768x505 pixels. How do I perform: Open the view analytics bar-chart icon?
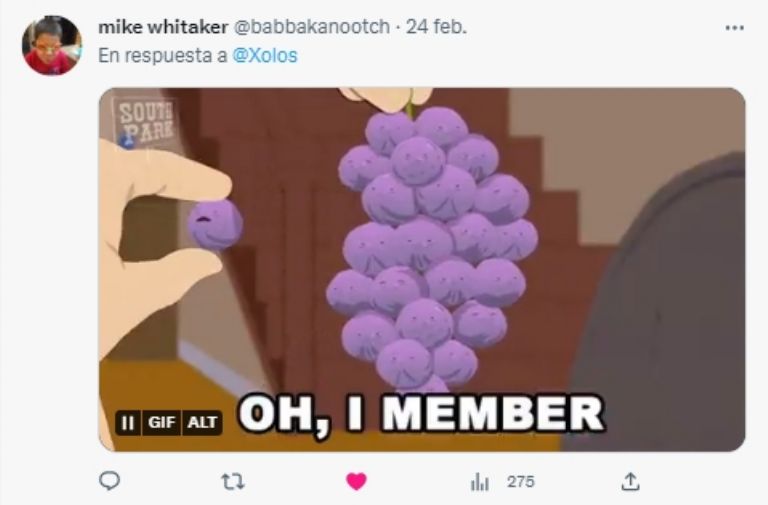[x=480, y=482]
